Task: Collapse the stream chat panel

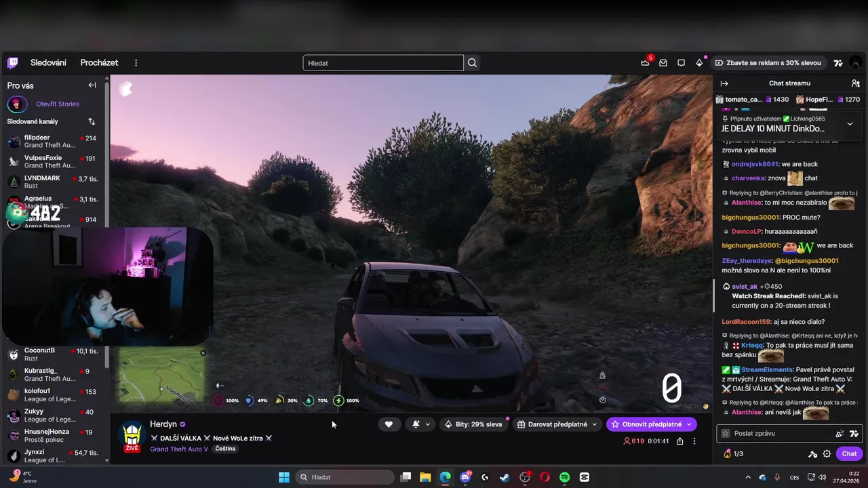Action: point(724,83)
